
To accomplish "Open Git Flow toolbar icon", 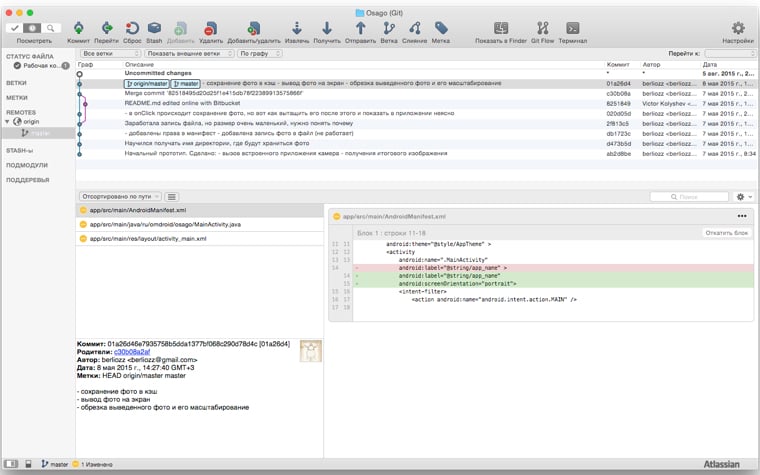I will tap(542, 28).
